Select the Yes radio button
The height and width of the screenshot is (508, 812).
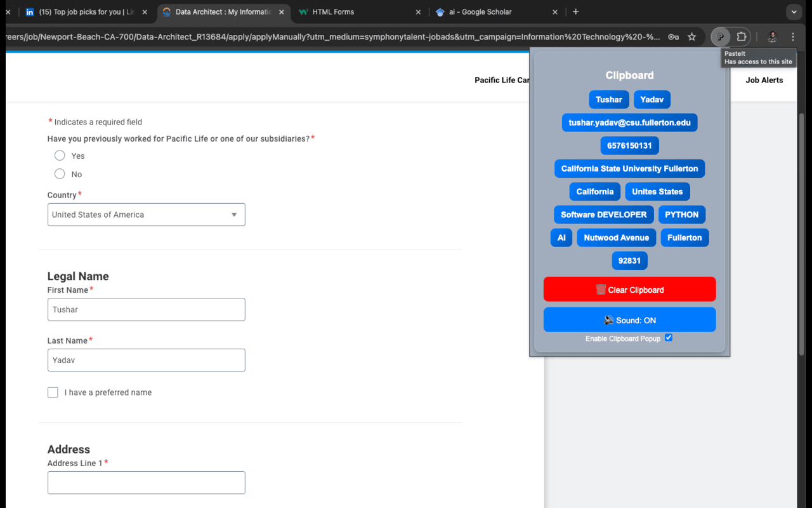tap(60, 156)
